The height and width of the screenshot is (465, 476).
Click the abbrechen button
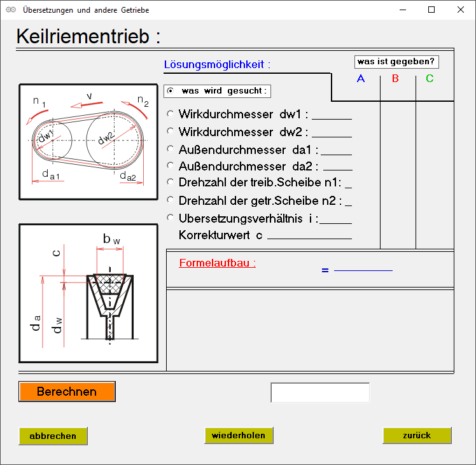[x=53, y=436]
